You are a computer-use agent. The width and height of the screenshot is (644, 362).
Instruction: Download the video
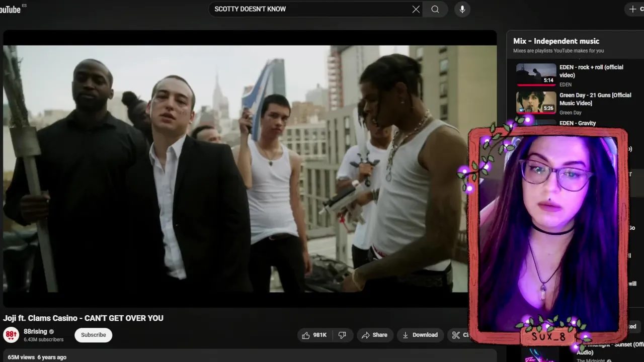click(x=420, y=335)
